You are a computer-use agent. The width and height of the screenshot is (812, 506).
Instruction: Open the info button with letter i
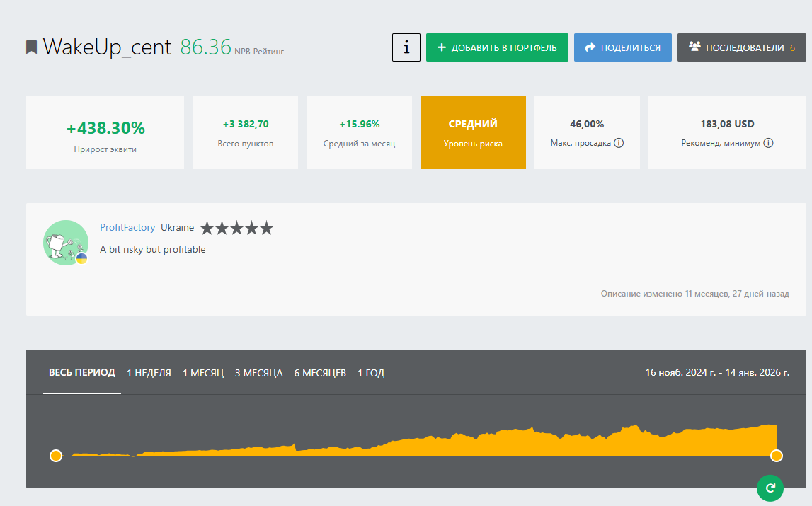tap(406, 47)
